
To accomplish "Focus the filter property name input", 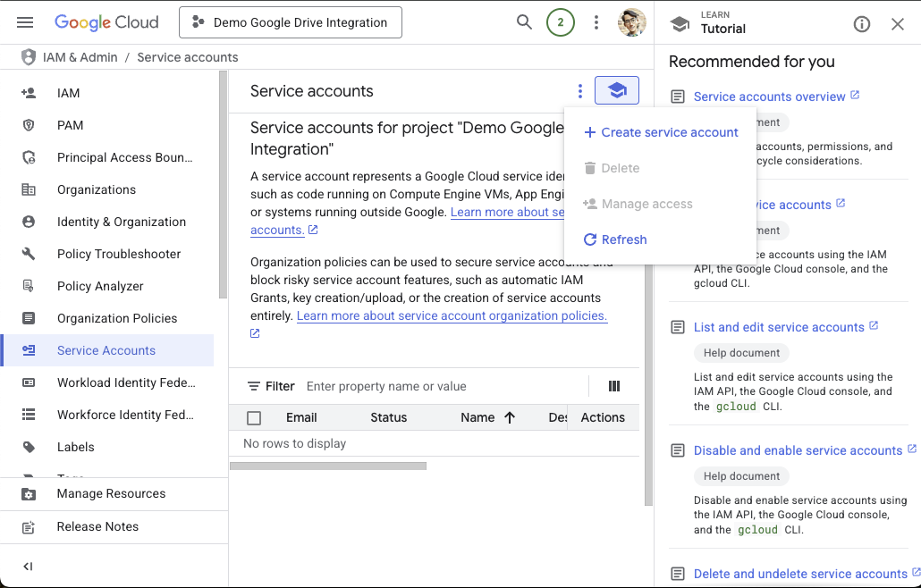I will pyautogui.click(x=444, y=386).
